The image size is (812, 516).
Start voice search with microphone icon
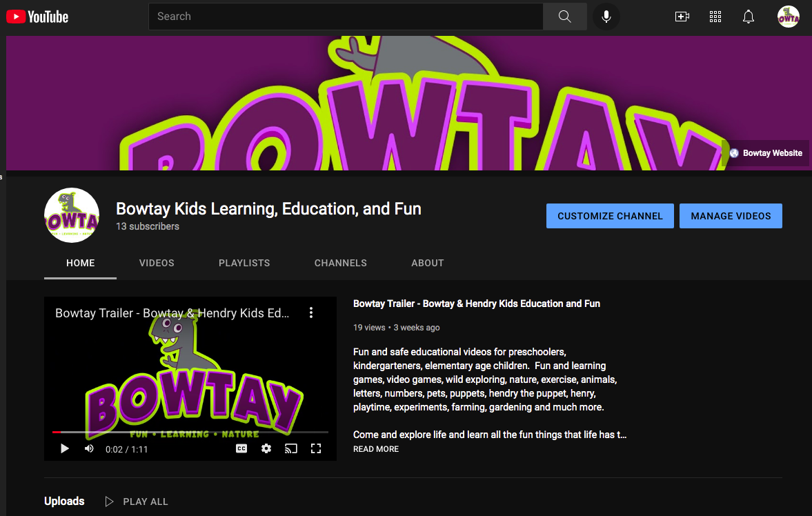[x=606, y=17]
